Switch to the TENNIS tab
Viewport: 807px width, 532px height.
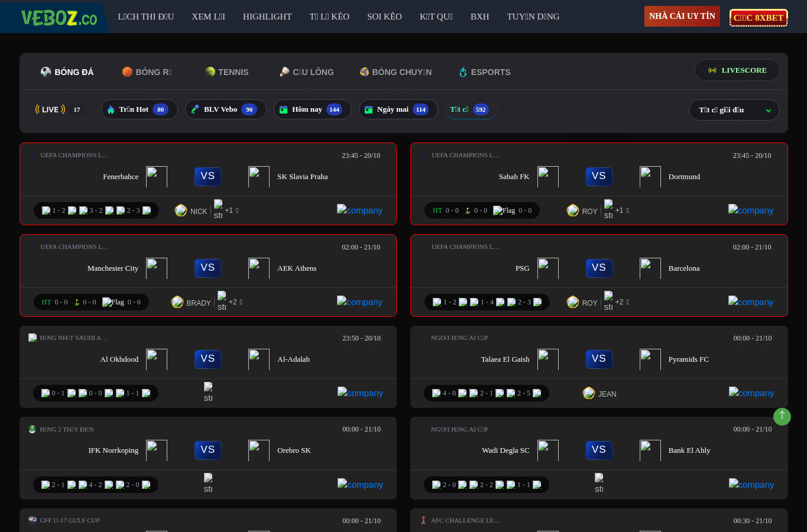pos(226,72)
